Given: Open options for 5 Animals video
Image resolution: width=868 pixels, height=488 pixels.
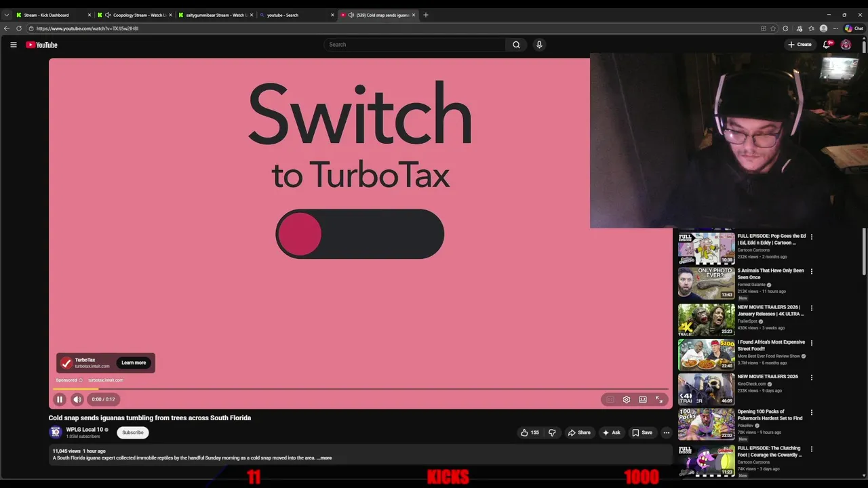Looking at the screenshot, I should (x=812, y=272).
